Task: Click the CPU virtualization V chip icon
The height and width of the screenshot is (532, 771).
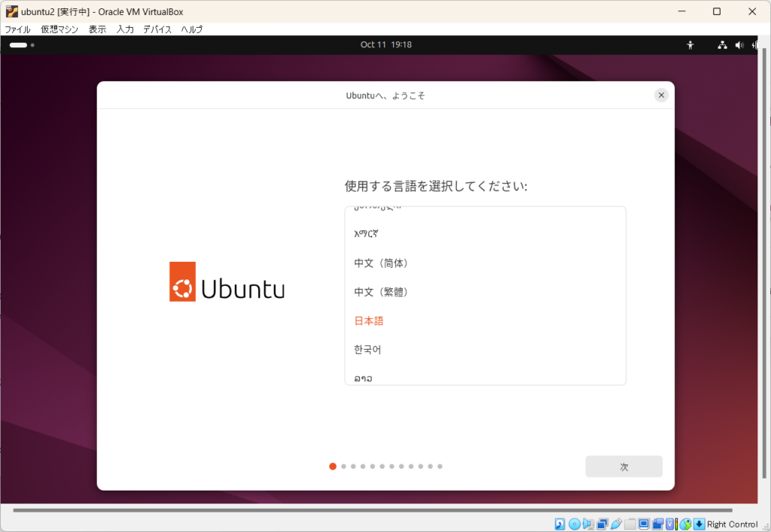Action: point(669,524)
